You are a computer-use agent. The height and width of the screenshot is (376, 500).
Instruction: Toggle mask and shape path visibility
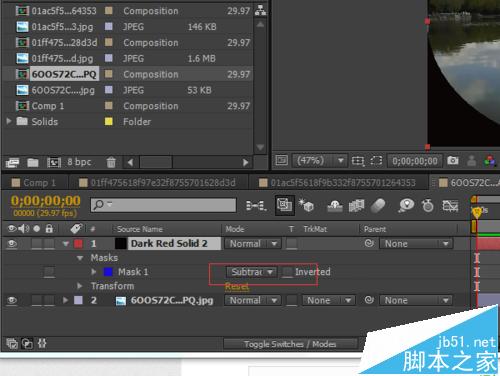tap(376, 161)
